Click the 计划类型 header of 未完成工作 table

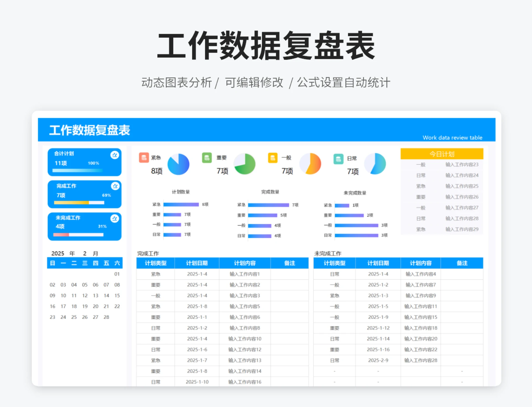tap(334, 263)
